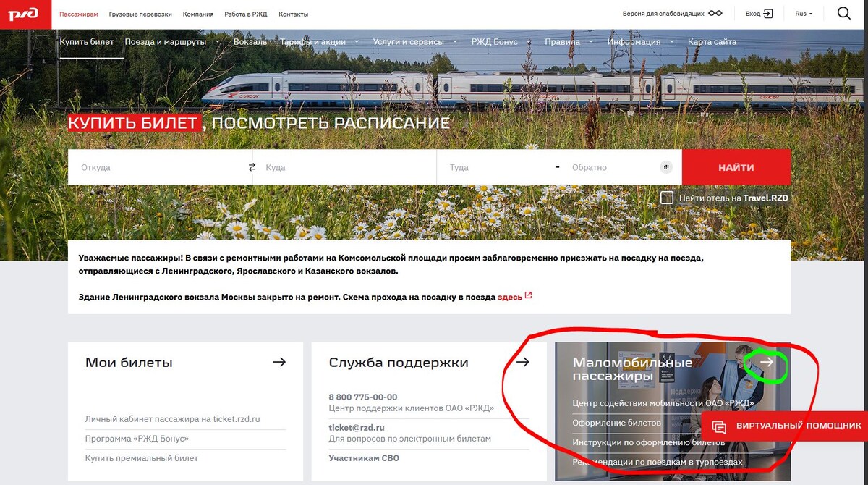This screenshot has height=485, width=868.
Task: Click the Обратно return date field
Action: point(621,167)
